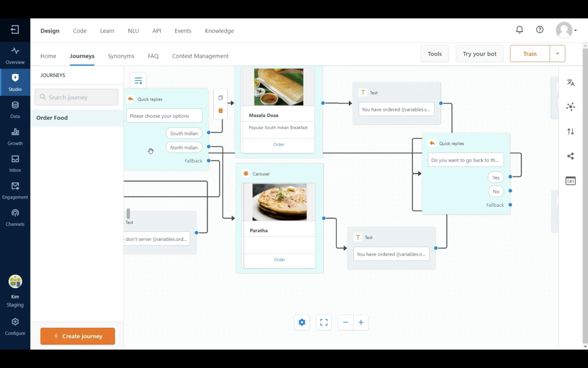
Task: Open the Overview section
Action: tap(15, 55)
